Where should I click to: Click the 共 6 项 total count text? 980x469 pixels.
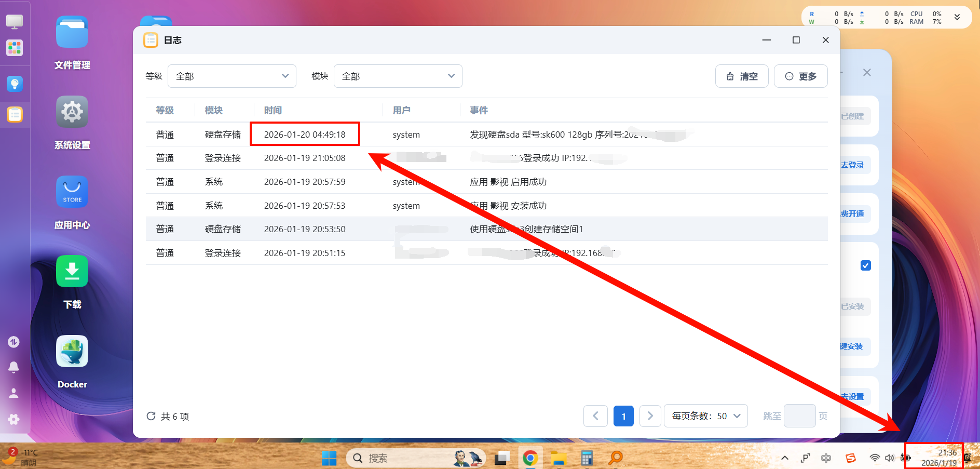point(175,417)
